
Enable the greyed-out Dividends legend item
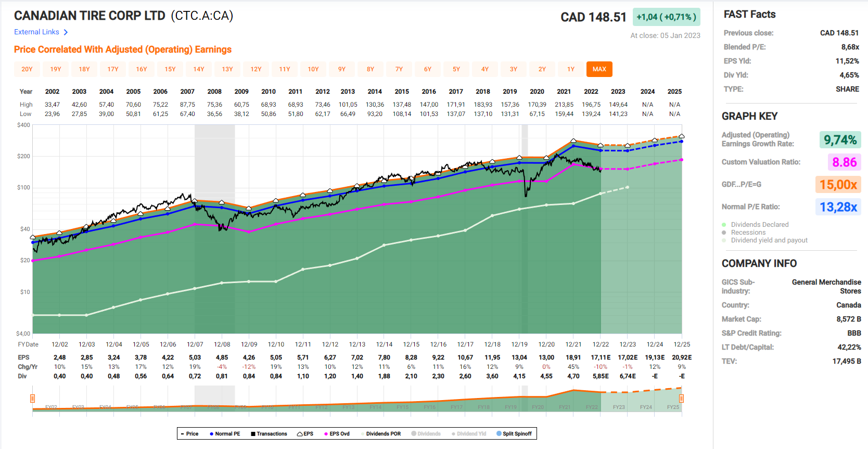(x=414, y=434)
